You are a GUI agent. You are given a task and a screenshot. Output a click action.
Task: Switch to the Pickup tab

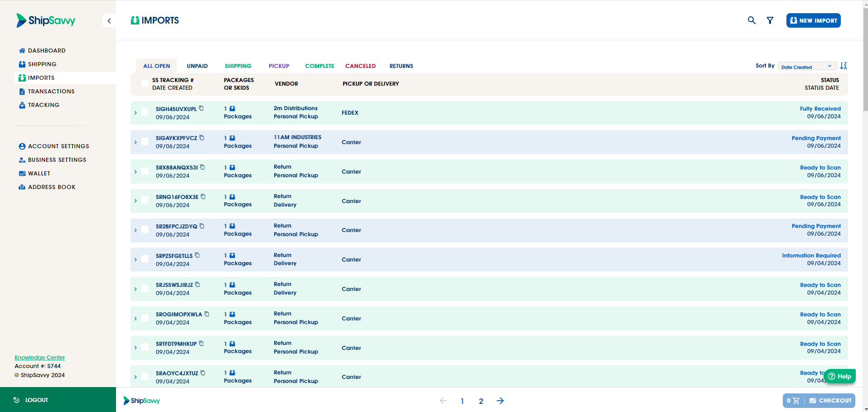[279, 66]
